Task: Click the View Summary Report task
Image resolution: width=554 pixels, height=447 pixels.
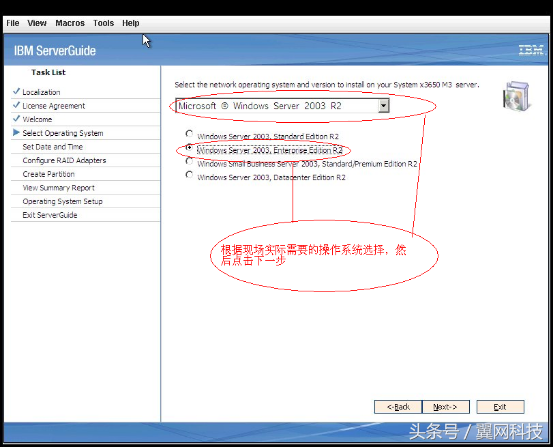Action: pos(59,188)
